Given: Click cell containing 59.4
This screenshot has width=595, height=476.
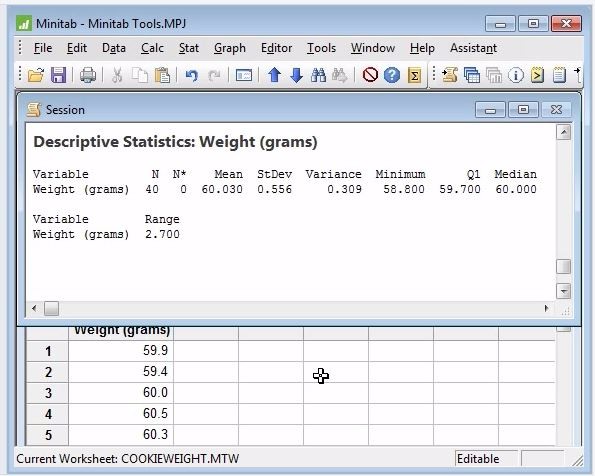Looking at the screenshot, I should [121, 372].
